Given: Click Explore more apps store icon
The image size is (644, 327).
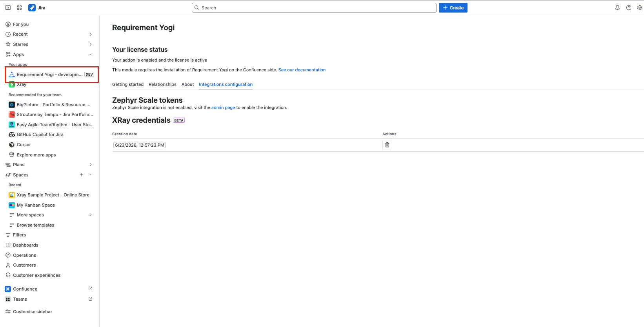Looking at the screenshot, I should [12, 155].
